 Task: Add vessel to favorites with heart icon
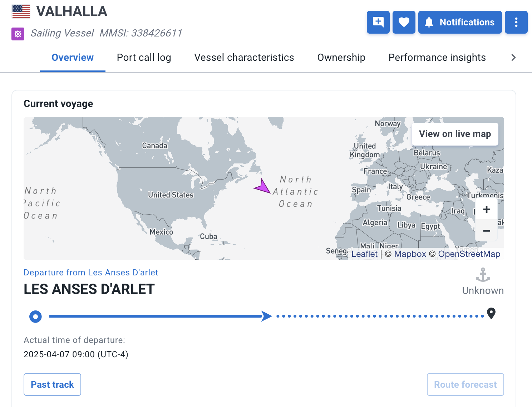pos(404,22)
